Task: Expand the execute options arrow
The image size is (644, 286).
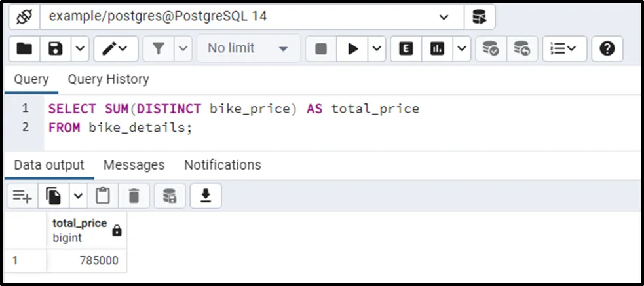Action: (x=377, y=48)
